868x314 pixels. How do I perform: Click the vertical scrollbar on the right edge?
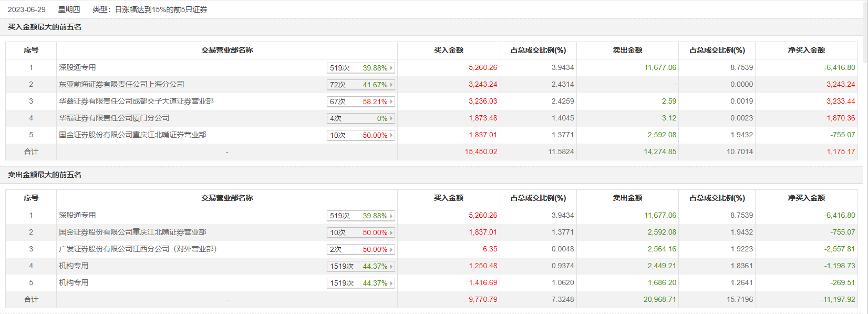click(865, 32)
